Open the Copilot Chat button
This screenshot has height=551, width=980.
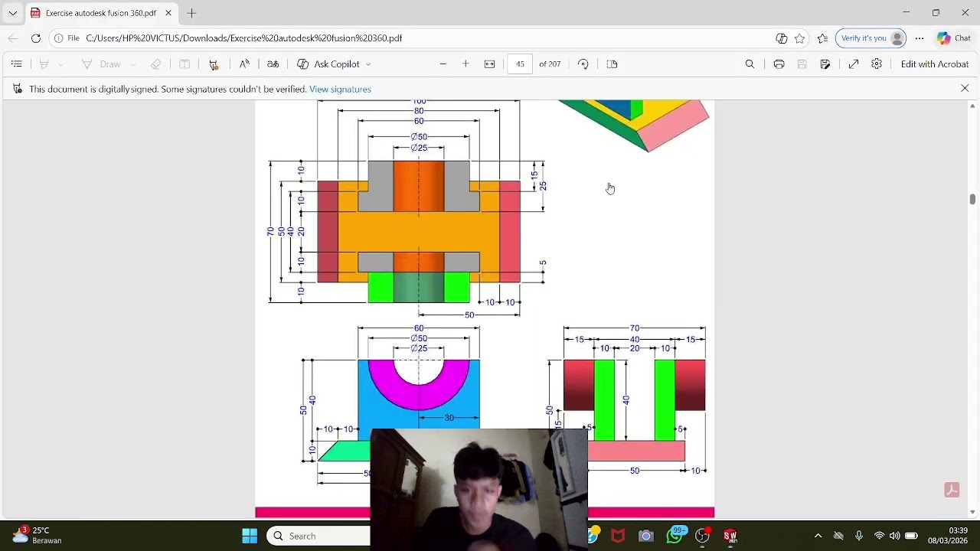tap(954, 38)
